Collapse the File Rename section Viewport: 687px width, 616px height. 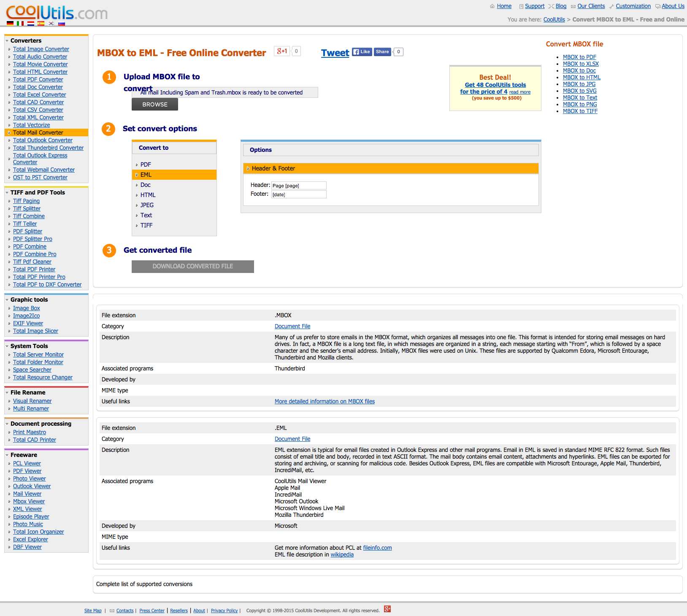pos(7,393)
